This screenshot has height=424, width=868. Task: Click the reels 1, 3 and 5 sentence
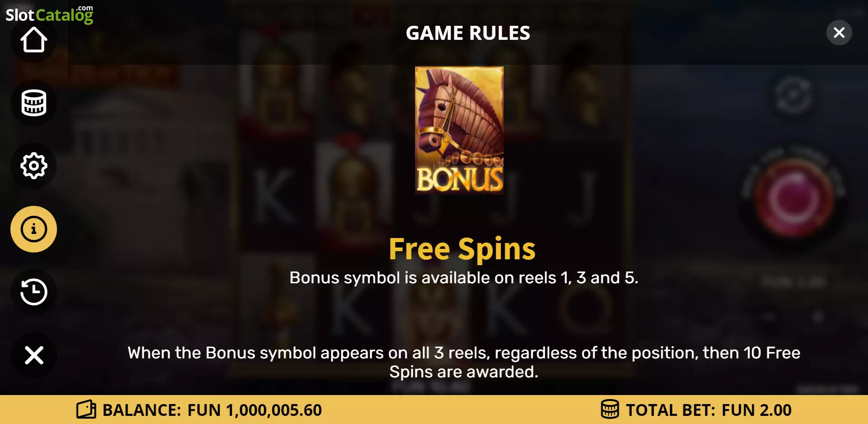(x=464, y=278)
